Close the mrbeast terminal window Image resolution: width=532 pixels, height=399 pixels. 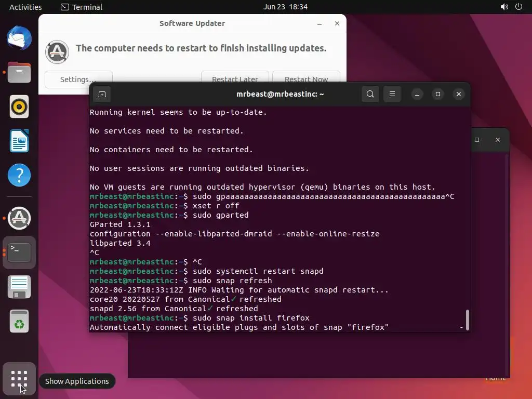point(458,94)
